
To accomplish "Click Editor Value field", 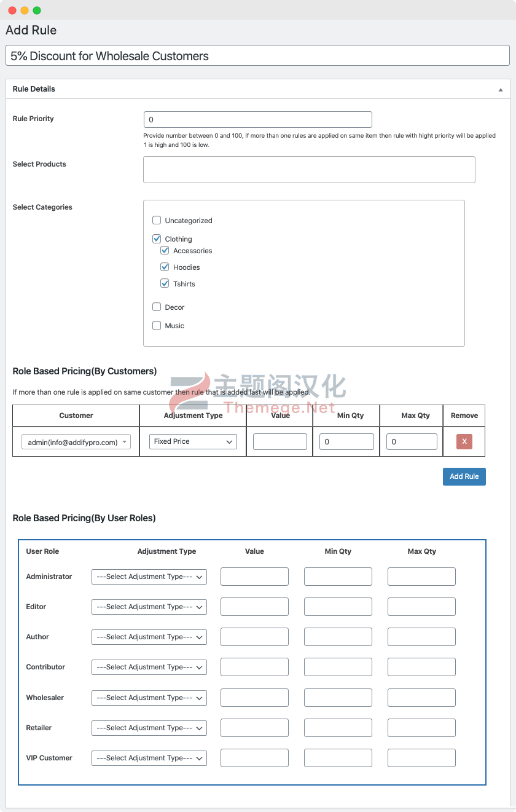I will coord(254,607).
